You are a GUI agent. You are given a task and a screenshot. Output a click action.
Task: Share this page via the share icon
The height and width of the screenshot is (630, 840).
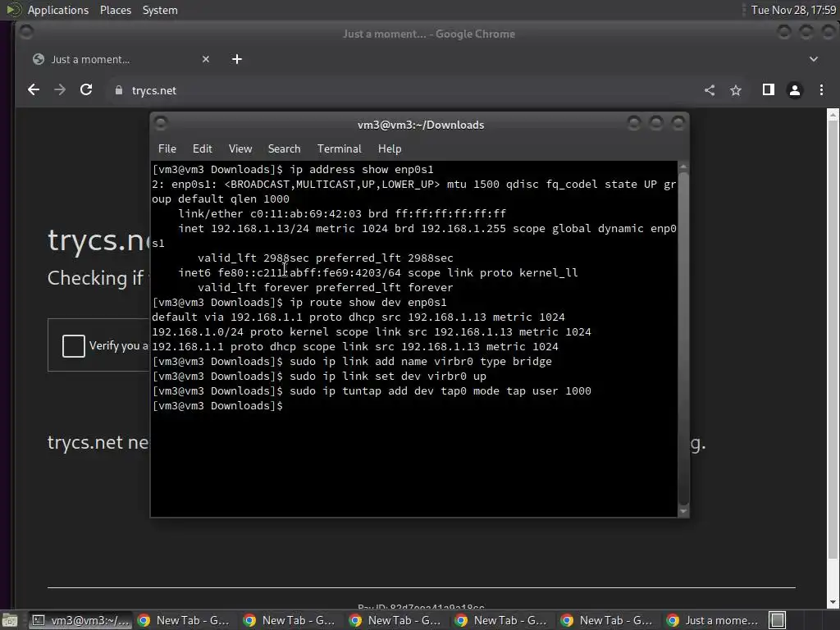coord(710,90)
